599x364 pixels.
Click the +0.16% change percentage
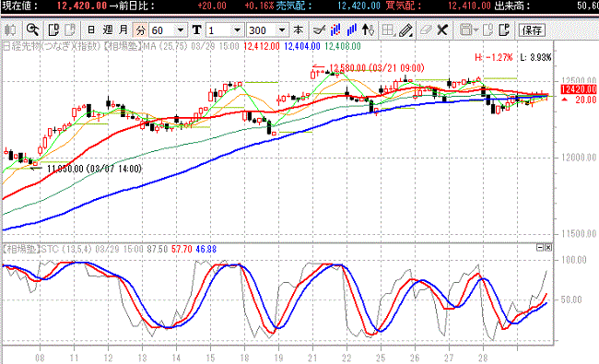[x=259, y=6]
